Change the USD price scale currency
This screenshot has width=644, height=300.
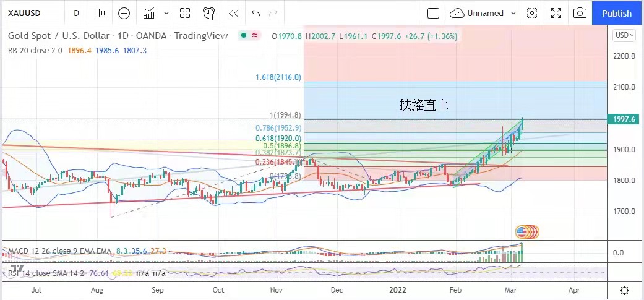click(624, 35)
